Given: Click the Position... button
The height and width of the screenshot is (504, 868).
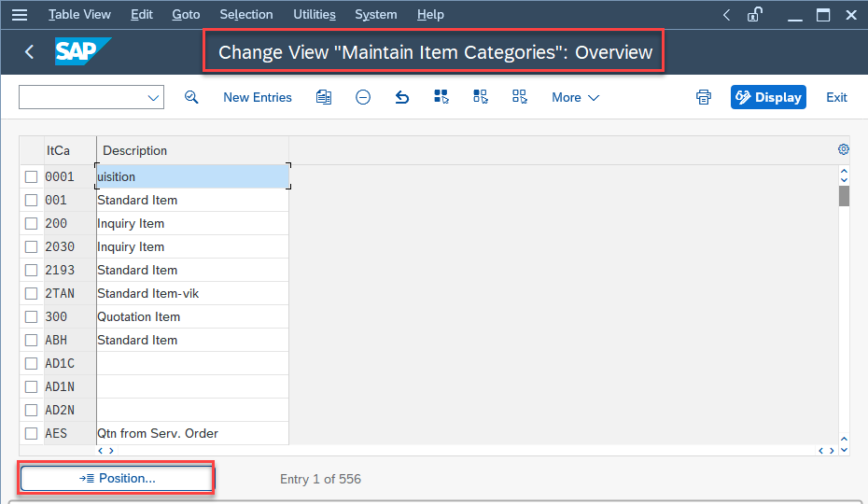Looking at the screenshot, I should click(x=117, y=479).
